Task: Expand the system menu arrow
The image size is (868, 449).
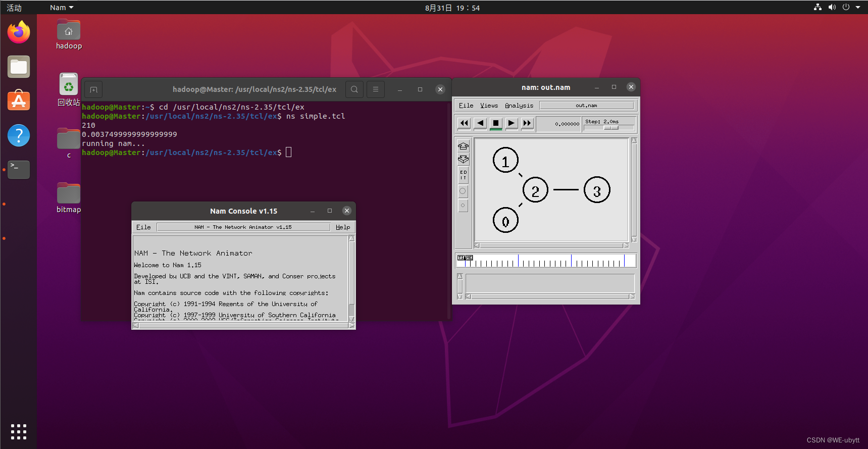Action: point(858,7)
